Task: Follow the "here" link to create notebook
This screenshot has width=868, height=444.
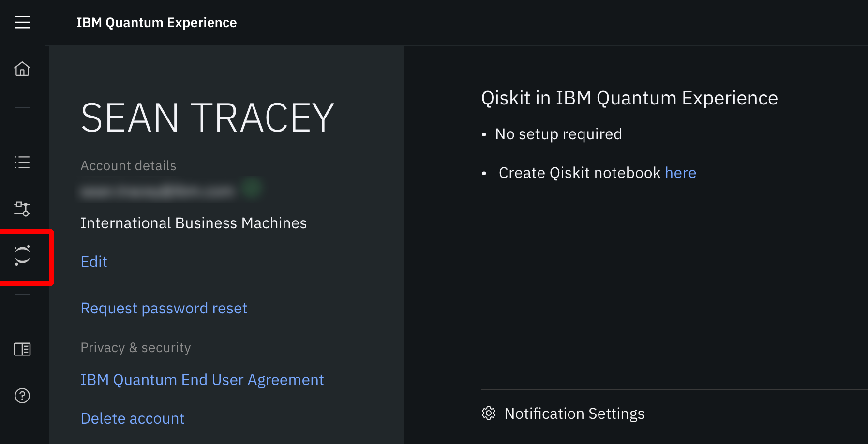Action: tap(680, 173)
